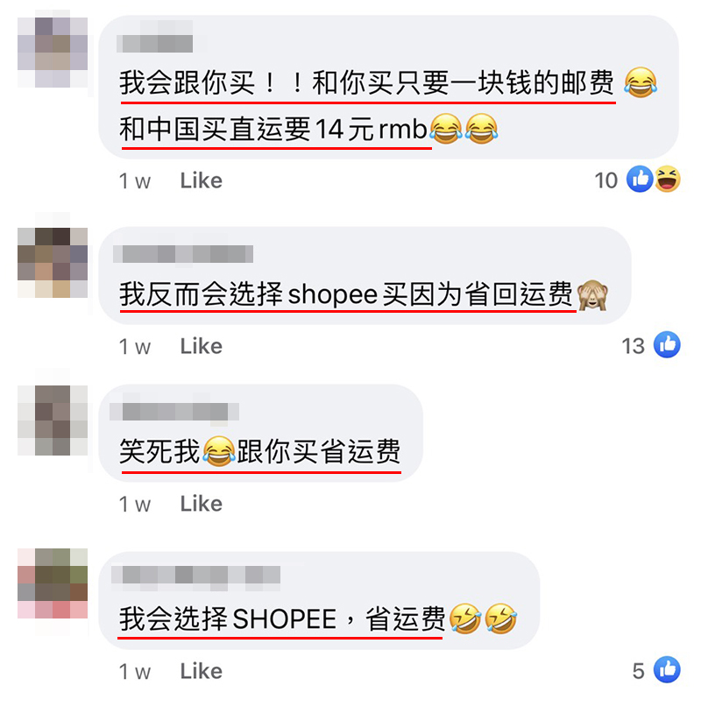The image size is (701, 728).
Task: Open the fourth commenter's profile picture
Action: (x=53, y=583)
